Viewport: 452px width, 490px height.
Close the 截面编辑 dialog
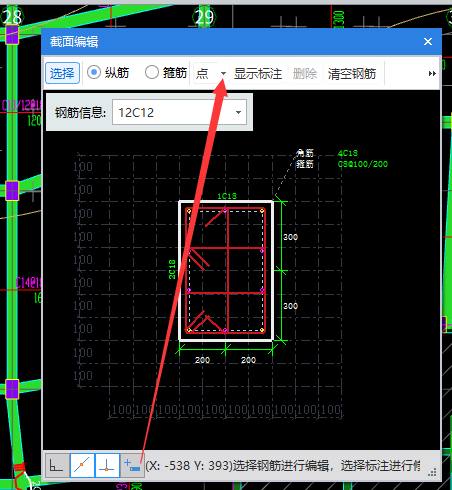(428, 42)
